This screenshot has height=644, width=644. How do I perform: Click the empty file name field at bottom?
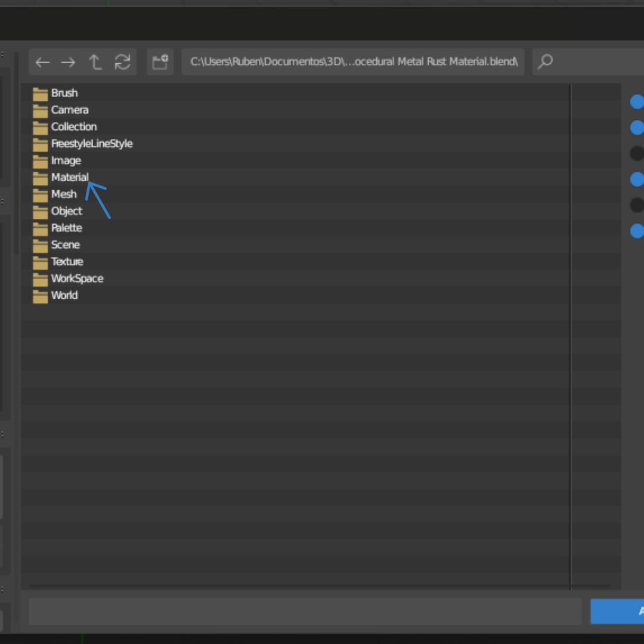(305, 611)
